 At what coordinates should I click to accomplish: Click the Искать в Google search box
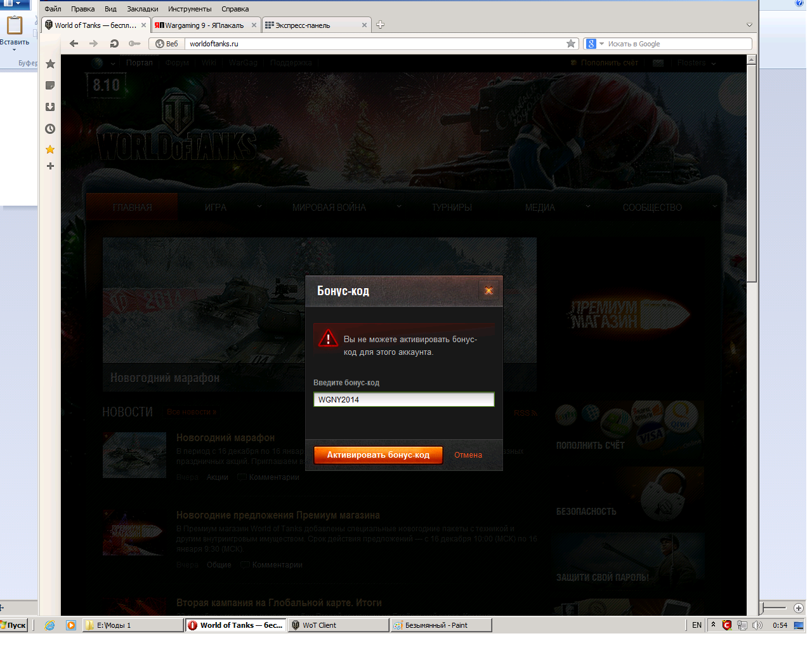(678, 44)
